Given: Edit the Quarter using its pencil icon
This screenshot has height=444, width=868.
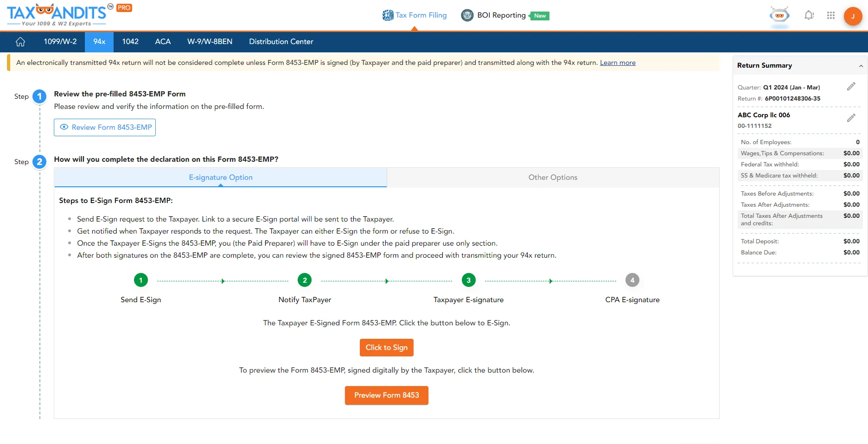Looking at the screenshot, I should click(851, 86).
